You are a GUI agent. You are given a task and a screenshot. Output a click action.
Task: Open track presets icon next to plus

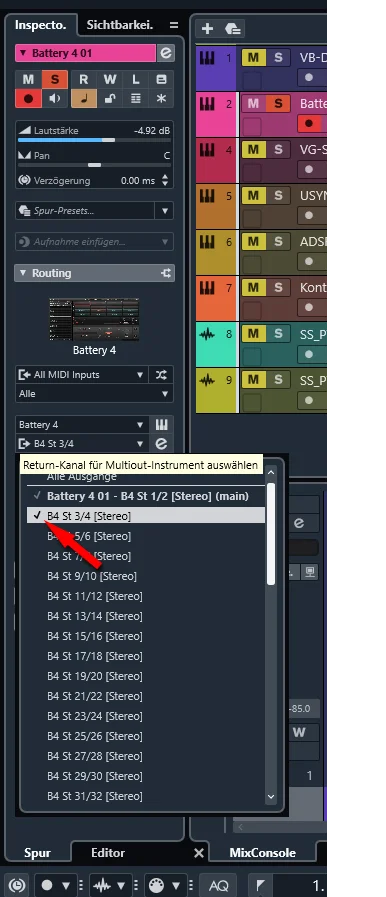(x=232, y=28)
